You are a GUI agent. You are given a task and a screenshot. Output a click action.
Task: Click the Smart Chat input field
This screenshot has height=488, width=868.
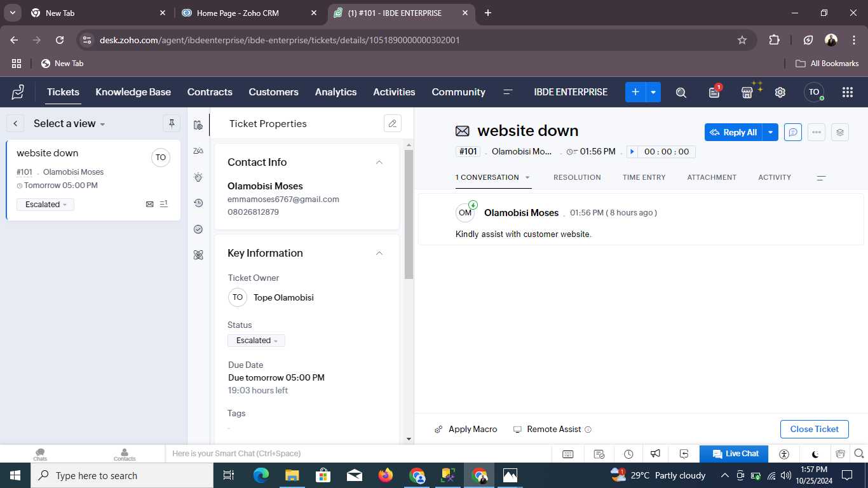(x=359, y=454)
